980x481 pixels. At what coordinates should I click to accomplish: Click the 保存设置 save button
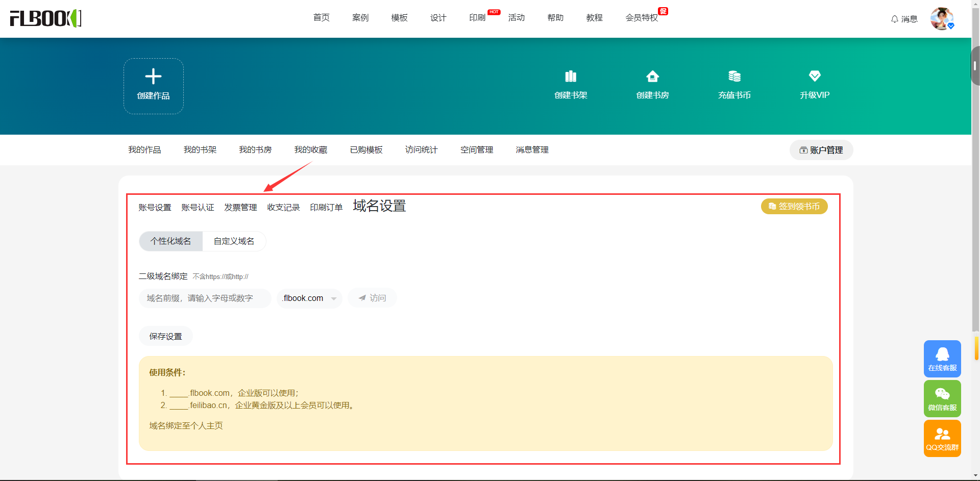[x=165, y=336]
